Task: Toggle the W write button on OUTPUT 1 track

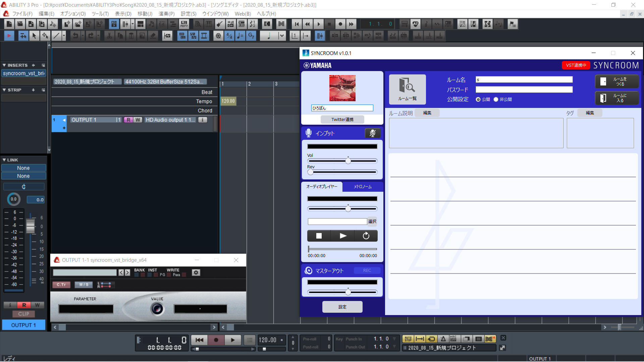Action: click(138, 120)
